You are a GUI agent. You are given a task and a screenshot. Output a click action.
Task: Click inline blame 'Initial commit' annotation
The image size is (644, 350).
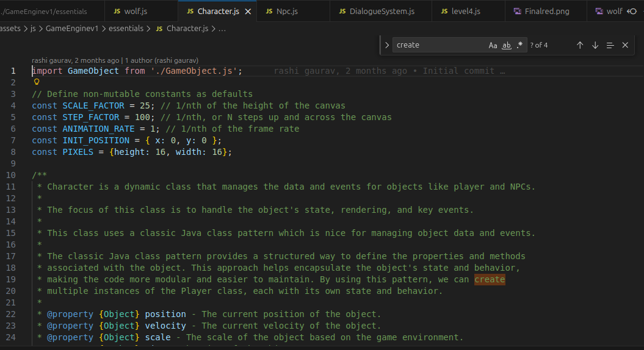(458, 71)
